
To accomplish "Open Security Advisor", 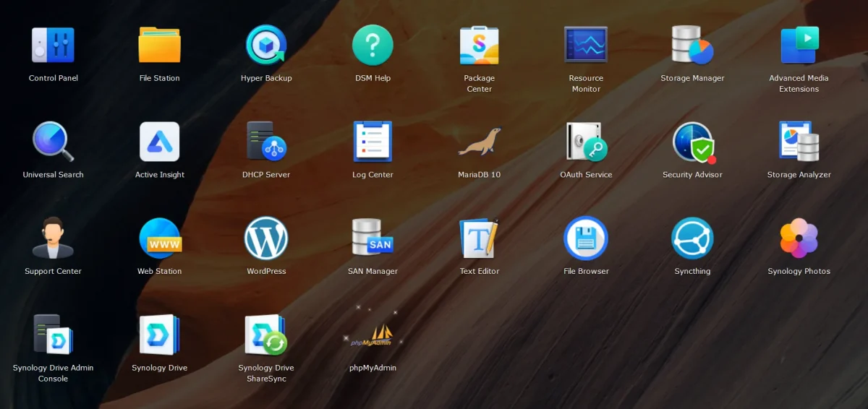I will click(694, 142).
